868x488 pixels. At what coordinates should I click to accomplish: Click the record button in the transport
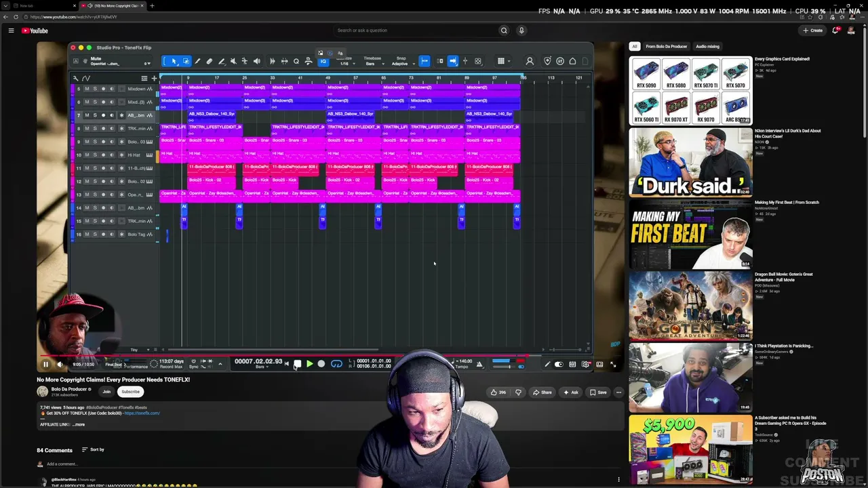pyautogui.click(x=321, y=364)
